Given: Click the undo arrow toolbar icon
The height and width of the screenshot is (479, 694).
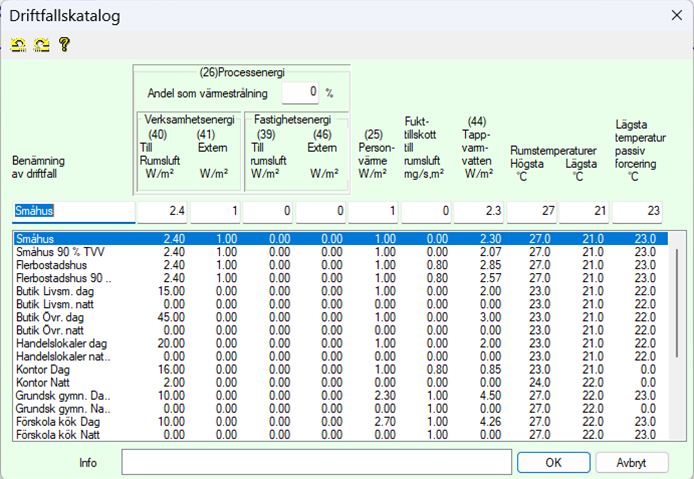Looking at the screenshot, I should point(18,44).
